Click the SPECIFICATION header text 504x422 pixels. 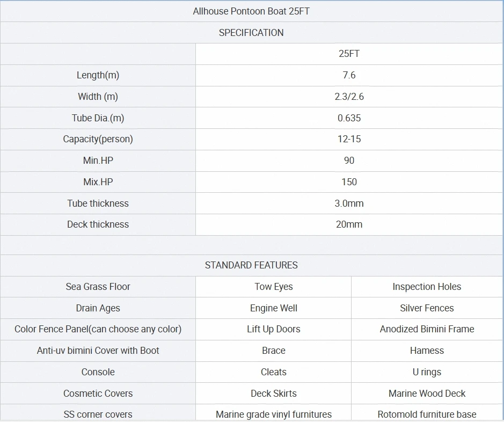pos(251,32)
